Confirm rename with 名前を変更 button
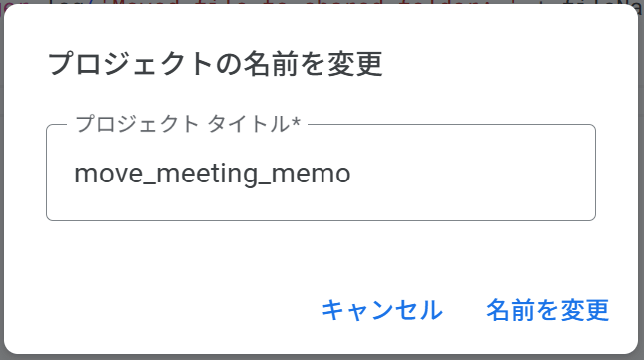644x360 pixels. 547,310
